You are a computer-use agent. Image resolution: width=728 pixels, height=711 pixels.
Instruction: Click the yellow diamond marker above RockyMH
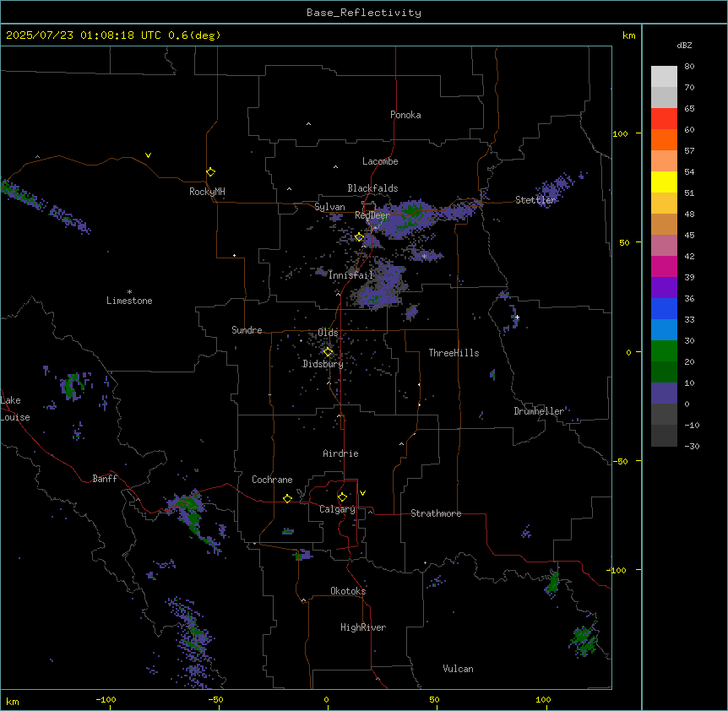click(211, 172)
